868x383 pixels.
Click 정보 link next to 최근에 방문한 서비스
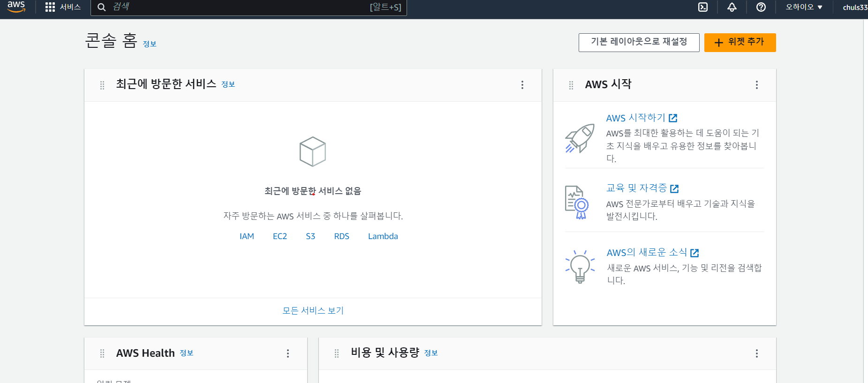click(x=228, y=84)
